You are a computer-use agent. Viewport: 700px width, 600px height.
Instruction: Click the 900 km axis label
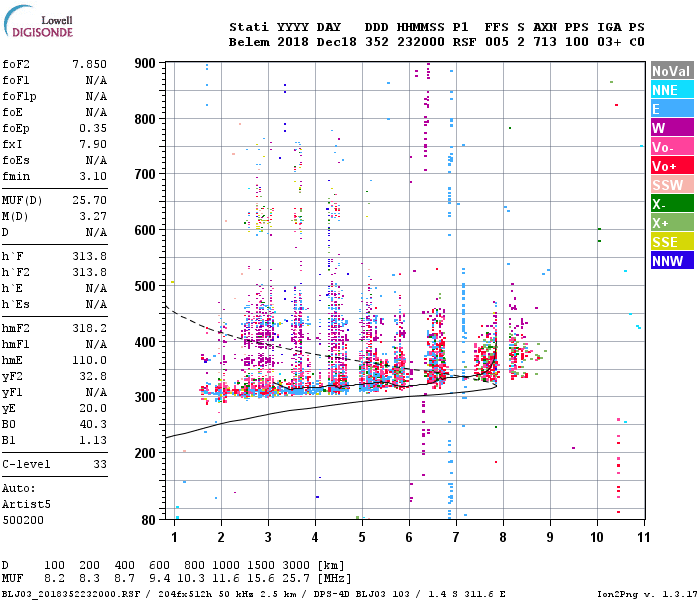pyautogui.click(x=145, y=63)
